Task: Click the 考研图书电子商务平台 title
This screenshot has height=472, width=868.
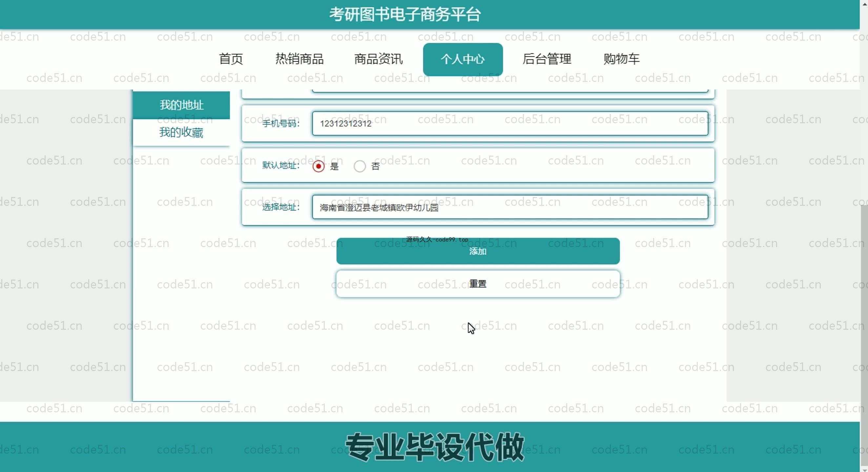Action: 405,14
